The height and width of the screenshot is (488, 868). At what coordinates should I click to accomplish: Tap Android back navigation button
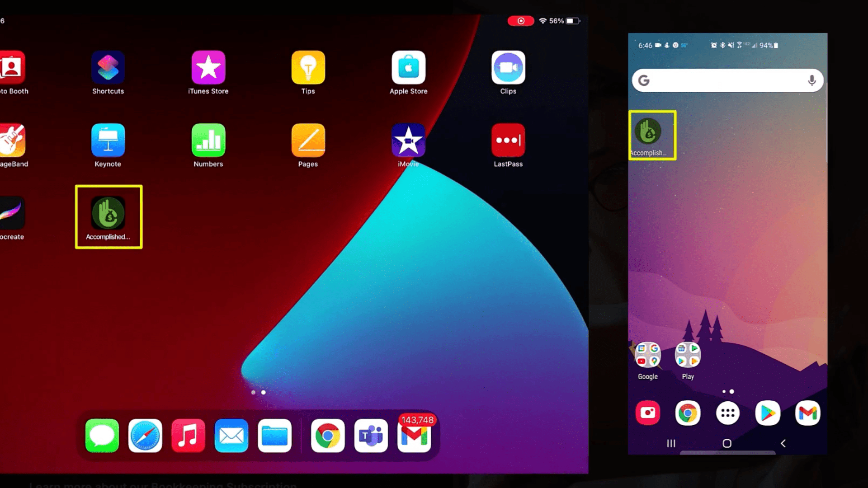click(783, 443)
